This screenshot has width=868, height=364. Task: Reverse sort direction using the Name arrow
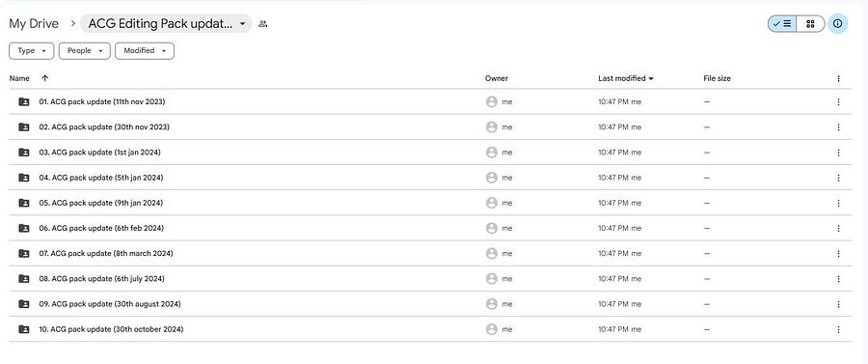click(x=44, y=78)
